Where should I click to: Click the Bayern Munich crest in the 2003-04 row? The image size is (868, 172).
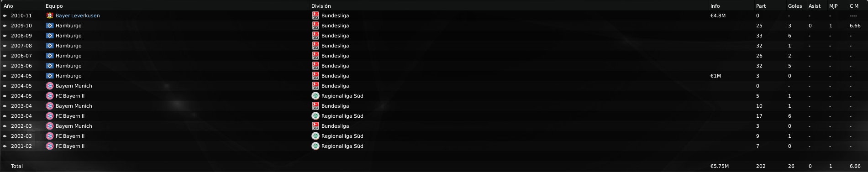point(50,106)
